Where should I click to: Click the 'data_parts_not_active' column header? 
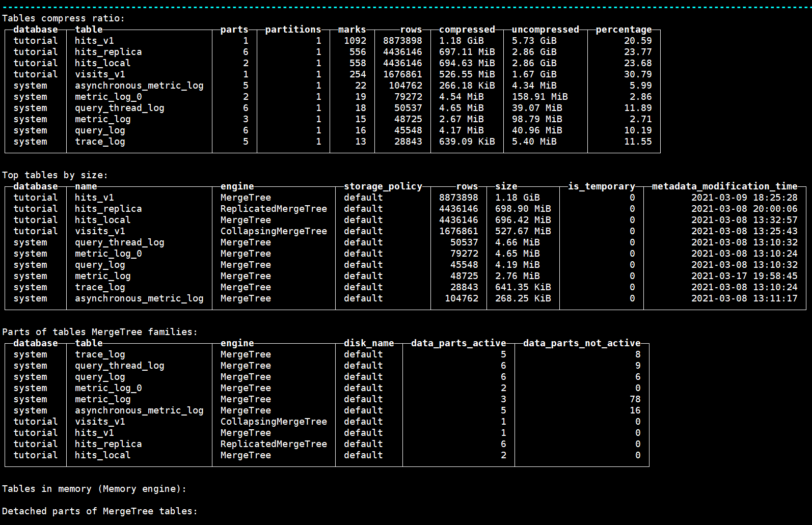click(582, 343)
